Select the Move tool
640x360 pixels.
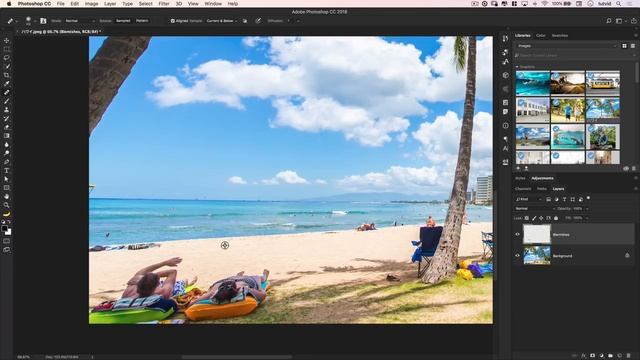pyautogui.click(x=7, y=40)
